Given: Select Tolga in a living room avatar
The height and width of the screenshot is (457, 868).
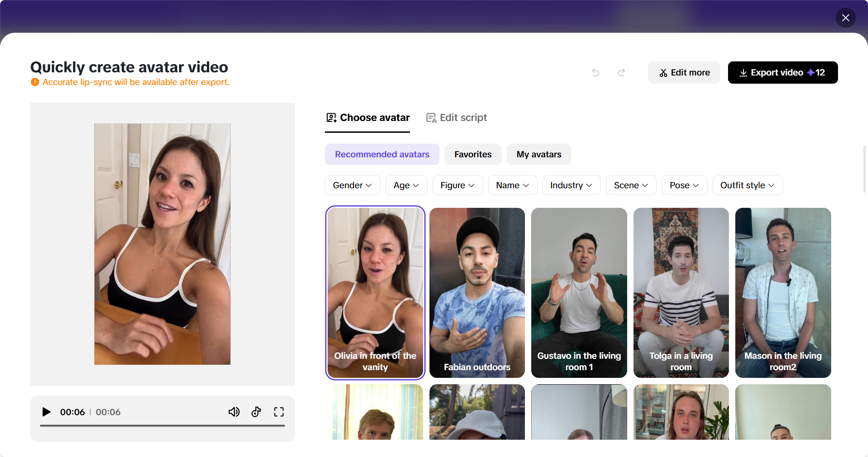Looking at the screenshot, I should tap(681, 293).
